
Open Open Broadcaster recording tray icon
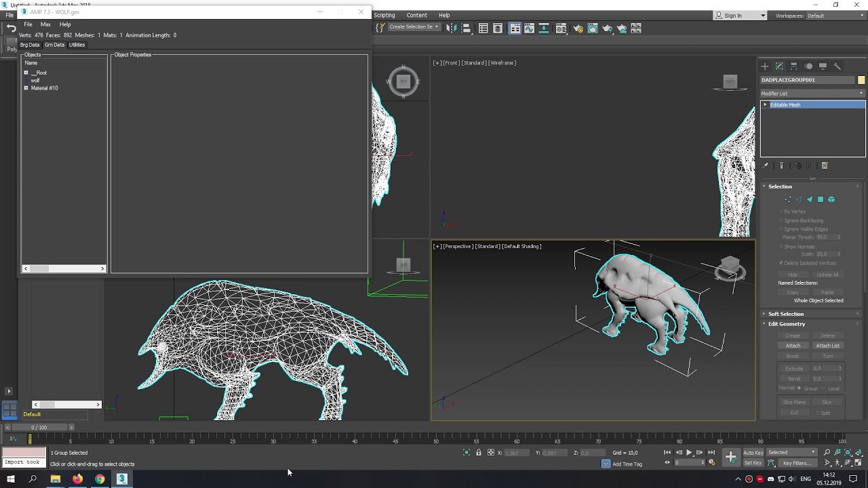pos(749,479)
